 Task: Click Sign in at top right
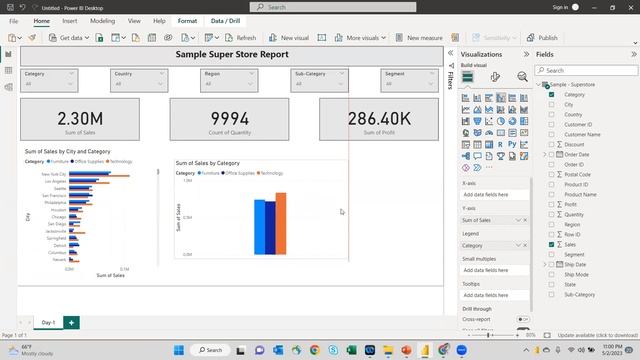(x=565, y=7)
